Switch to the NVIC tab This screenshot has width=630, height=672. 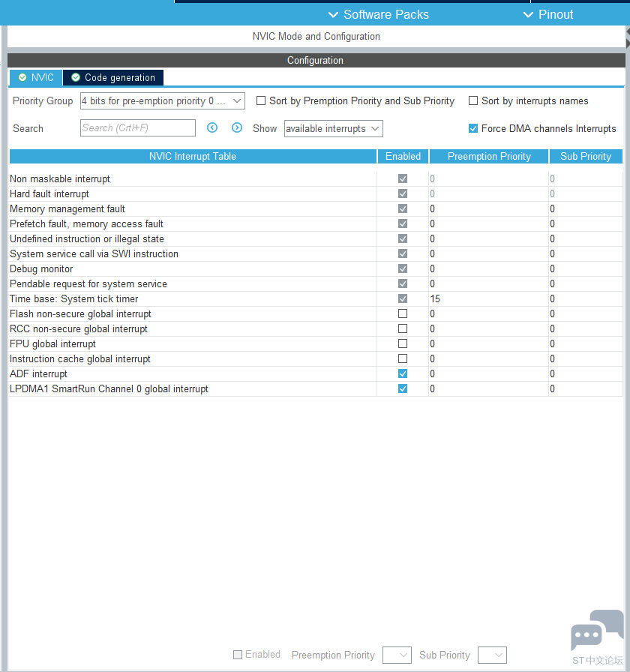coord(36,77)
